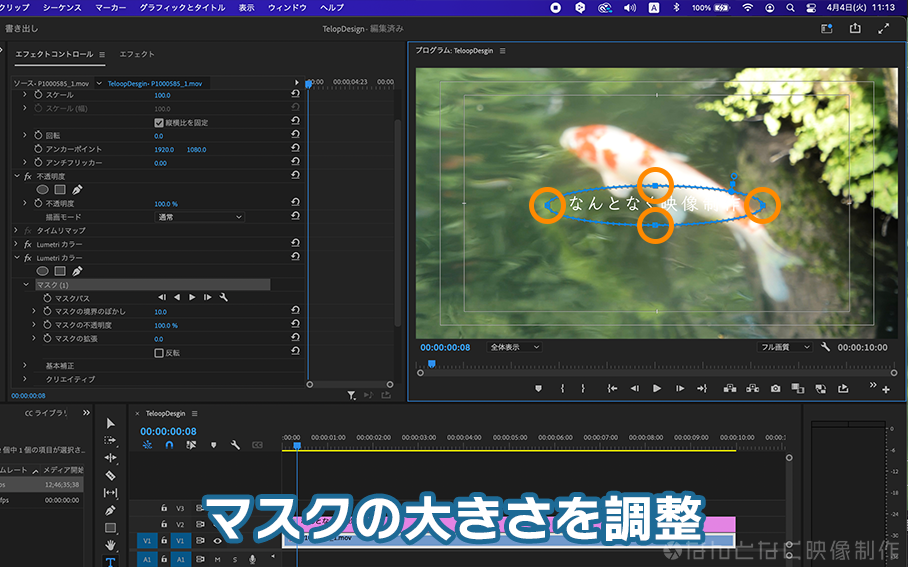Toggle V1 source patching button
The width and height of the screenshot is (908, 567).
point(147,541)
